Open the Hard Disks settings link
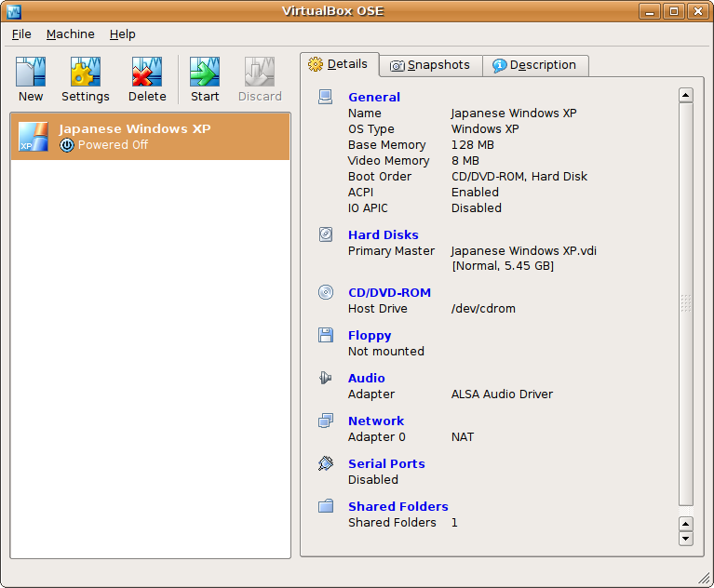714x588 pixels. coord(383,234)
